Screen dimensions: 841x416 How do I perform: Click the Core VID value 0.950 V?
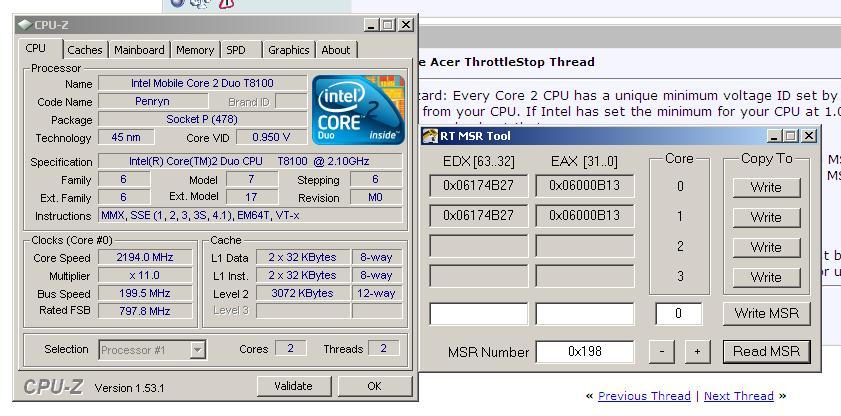[271, 137]
